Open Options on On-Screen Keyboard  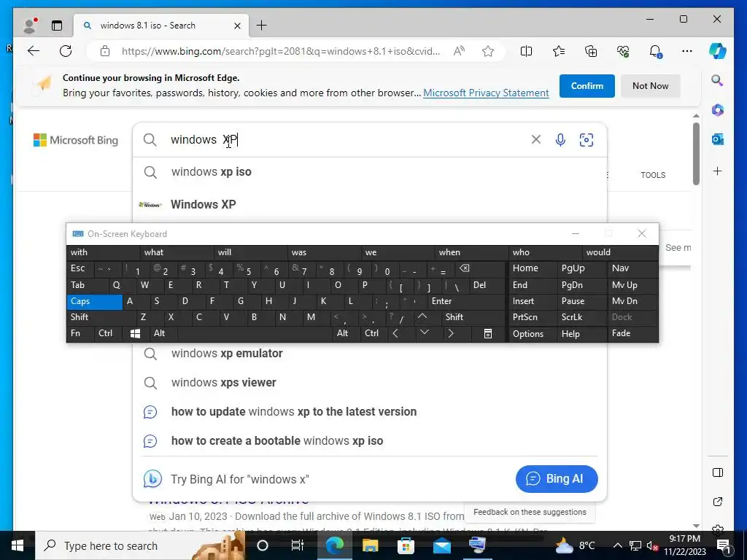pyautogui.click(x=532, y=333)
